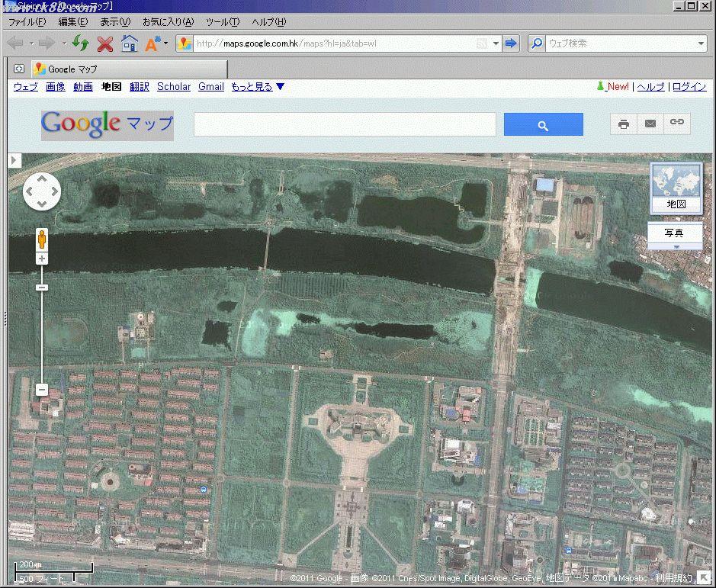
Task: Open the もっと見る dropdown
Action: [x=258, y=87]
